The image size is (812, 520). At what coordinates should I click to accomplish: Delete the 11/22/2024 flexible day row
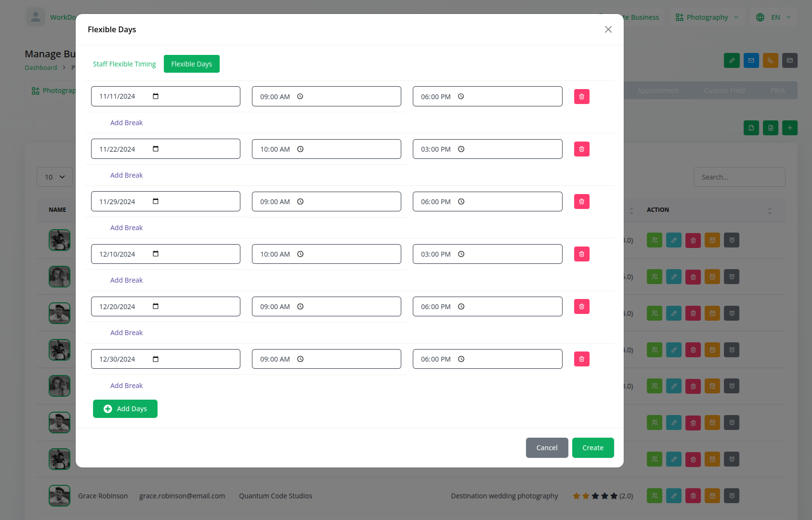coord(581,149)
